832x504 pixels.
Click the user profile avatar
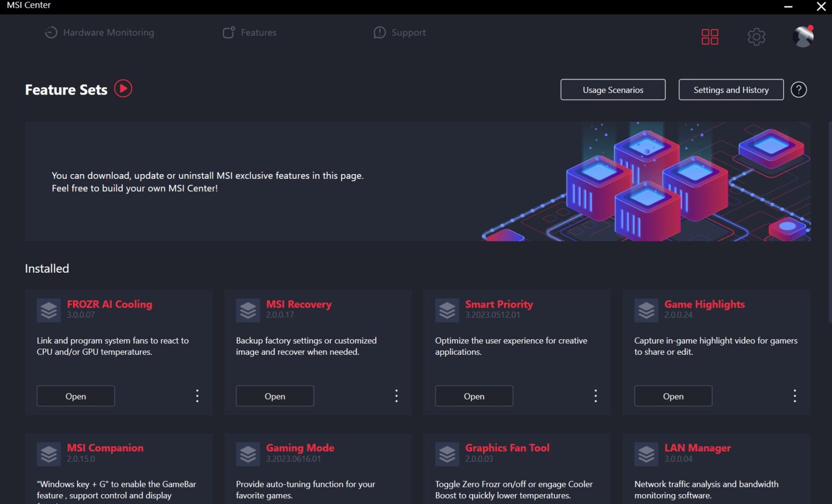803,36
